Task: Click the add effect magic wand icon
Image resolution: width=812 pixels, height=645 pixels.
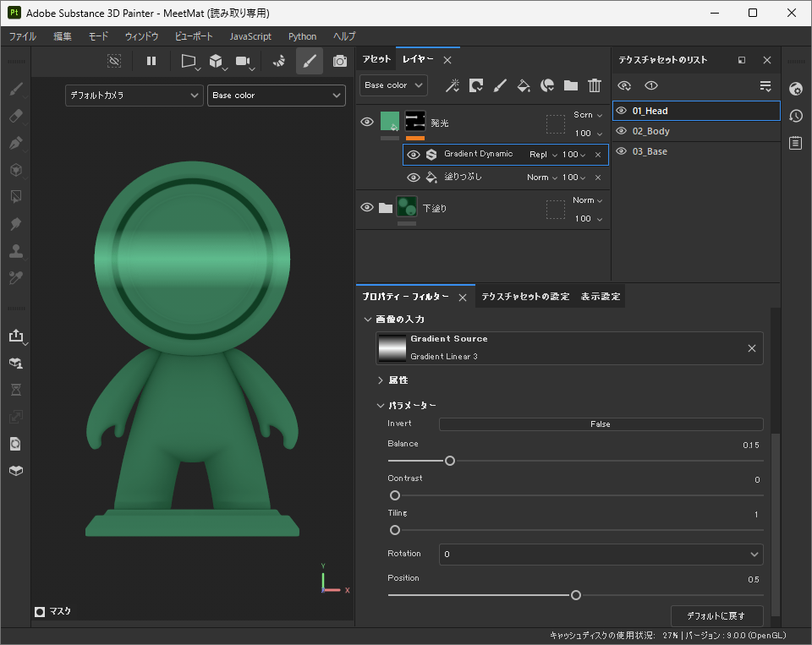Action: [x=453, y=85]
